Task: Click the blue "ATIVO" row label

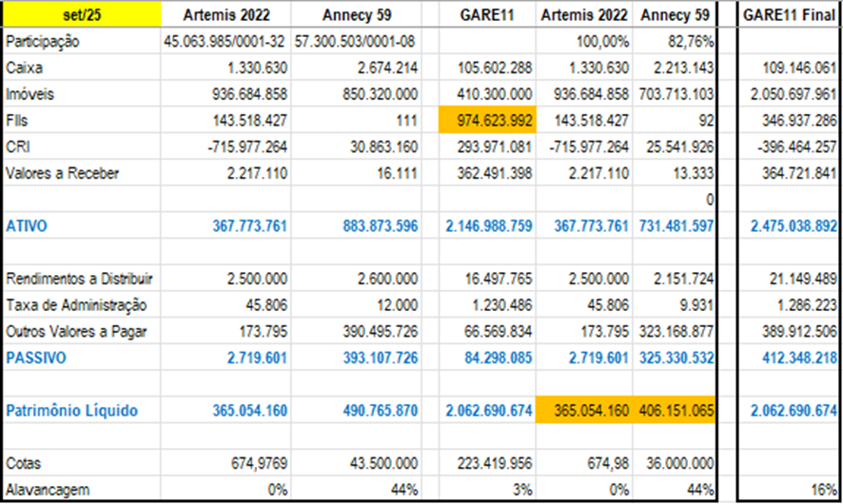Action: pos(26,226)
